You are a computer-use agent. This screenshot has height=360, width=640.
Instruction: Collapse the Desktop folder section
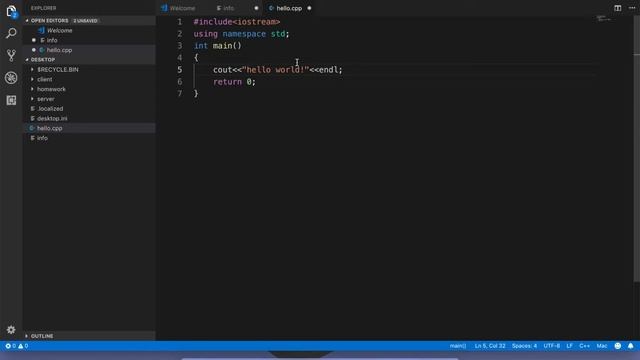pos(89,60)
